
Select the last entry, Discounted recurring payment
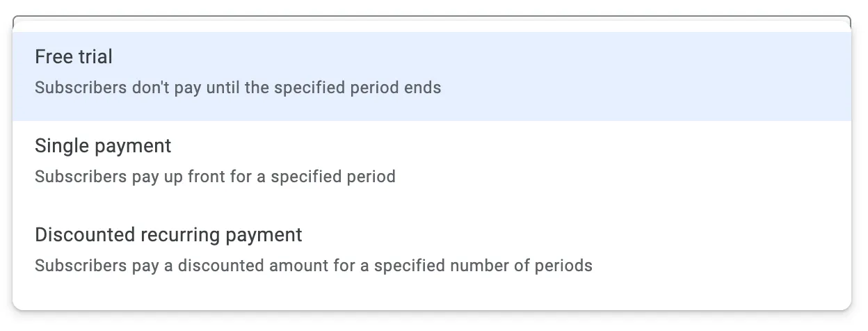[x=431, y=250]
